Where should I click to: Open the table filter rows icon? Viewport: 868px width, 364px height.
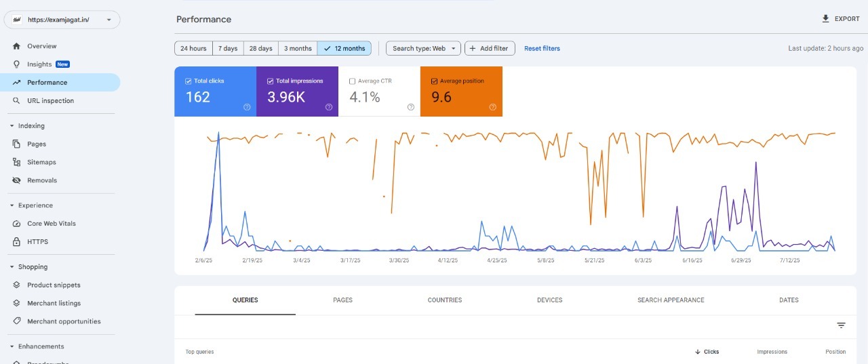tap(841, 325)
